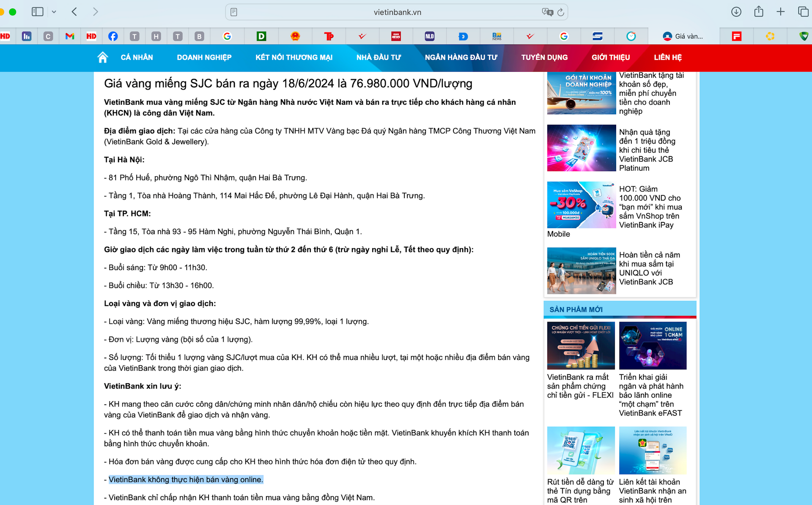Open 'HOT: Giảm 100.000 VND' VnShop link

coord(650,207)
